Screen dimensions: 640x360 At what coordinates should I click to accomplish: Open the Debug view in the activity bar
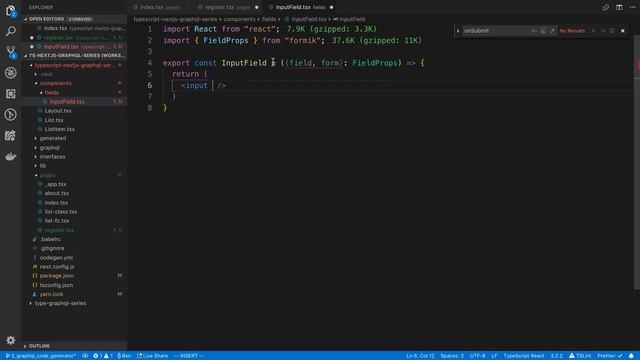click(x=11, y=73)
